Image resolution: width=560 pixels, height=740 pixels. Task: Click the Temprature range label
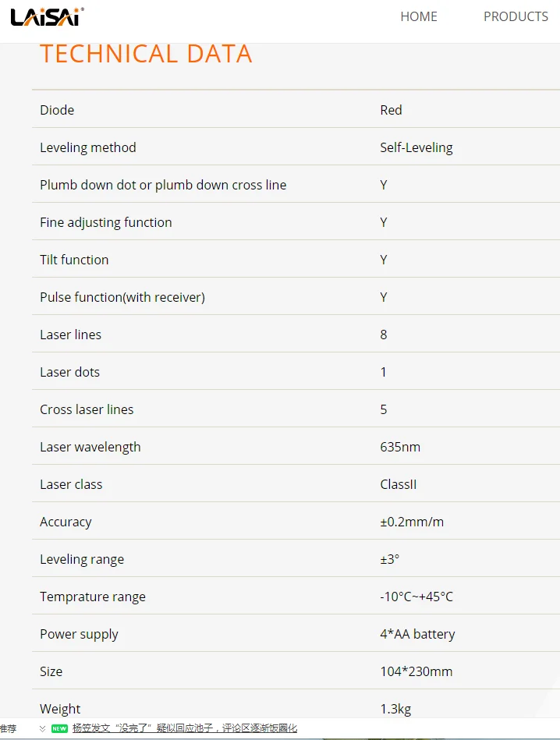click(93, 597)
